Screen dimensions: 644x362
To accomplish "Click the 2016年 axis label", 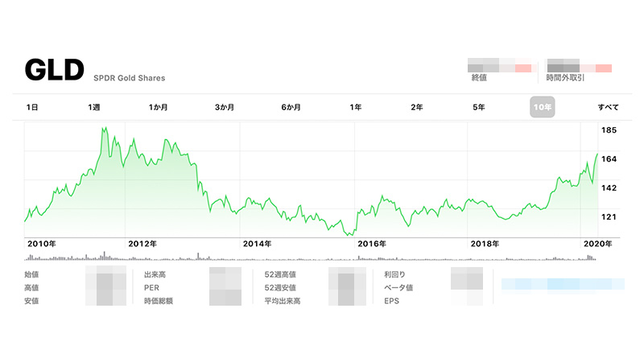I will (x=372, y=244).
